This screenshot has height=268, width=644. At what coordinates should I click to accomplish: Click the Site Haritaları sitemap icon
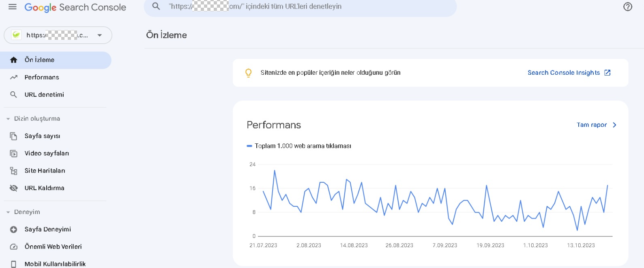pyautogui.click(x=14, y=171)
